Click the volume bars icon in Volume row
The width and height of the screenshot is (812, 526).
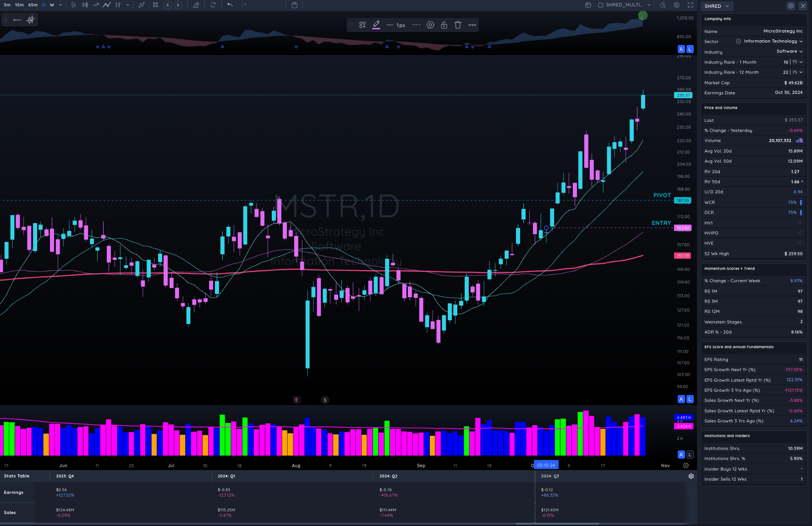799,141
